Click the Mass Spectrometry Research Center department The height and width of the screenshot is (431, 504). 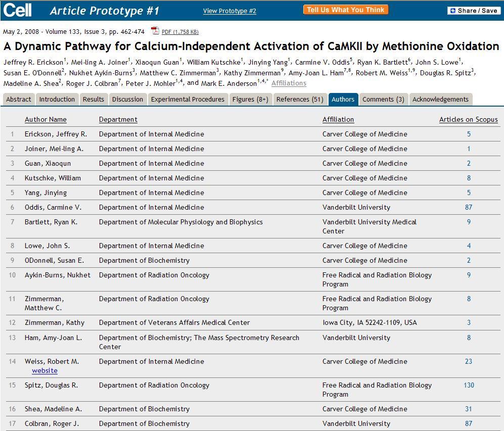[199, 342]
